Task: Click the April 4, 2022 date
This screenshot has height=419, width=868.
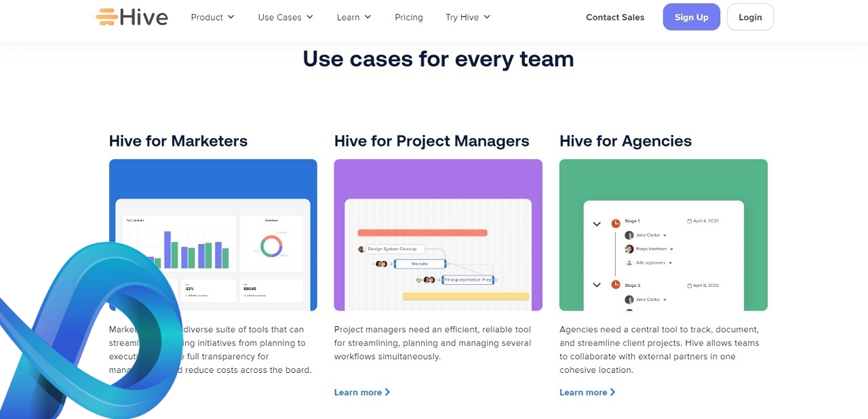Action: pos(703,221)
